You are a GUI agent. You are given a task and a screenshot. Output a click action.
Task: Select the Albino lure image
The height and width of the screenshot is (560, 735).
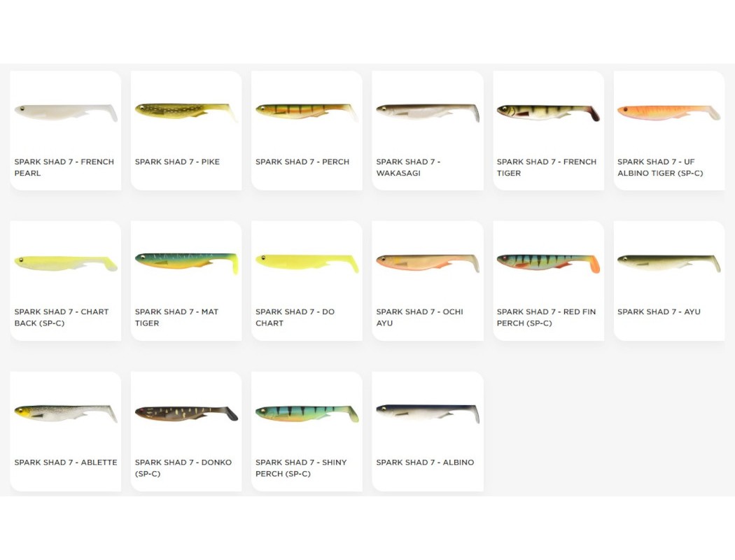coord(428,414)
